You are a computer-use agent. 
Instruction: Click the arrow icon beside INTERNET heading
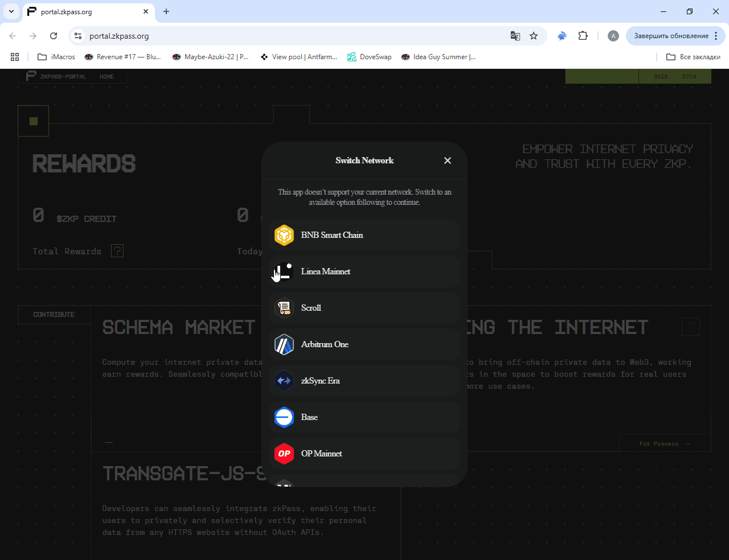(691, 327)
